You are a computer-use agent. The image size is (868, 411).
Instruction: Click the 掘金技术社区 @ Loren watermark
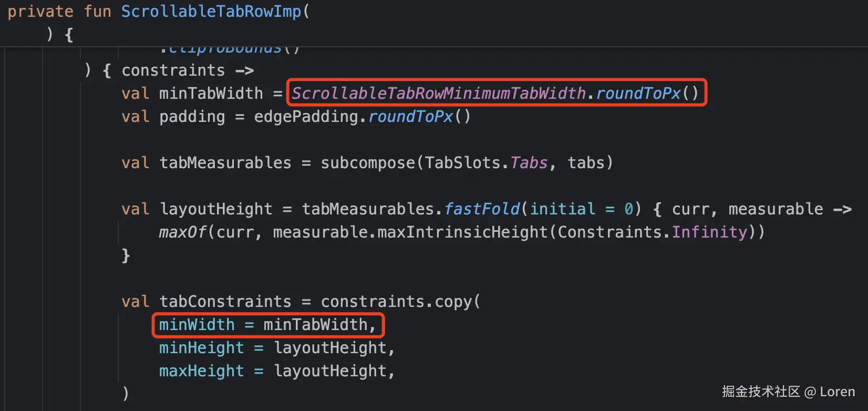pos(788,392)
